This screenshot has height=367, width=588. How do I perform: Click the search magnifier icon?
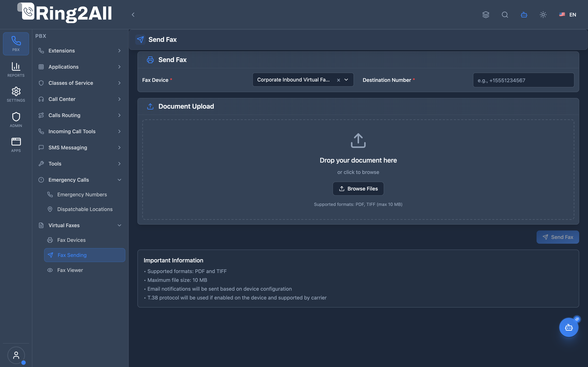pyautogui.click(x=505, y=14)
